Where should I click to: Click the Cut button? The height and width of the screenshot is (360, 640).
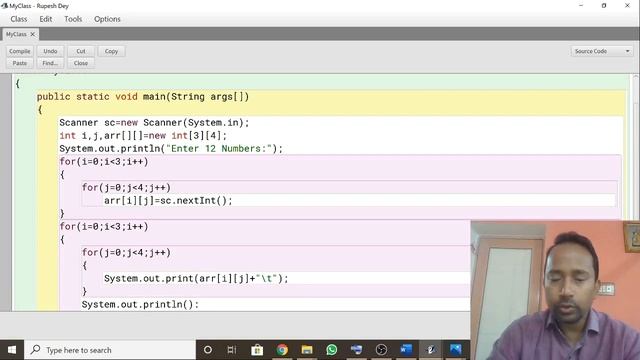point(81,51)
